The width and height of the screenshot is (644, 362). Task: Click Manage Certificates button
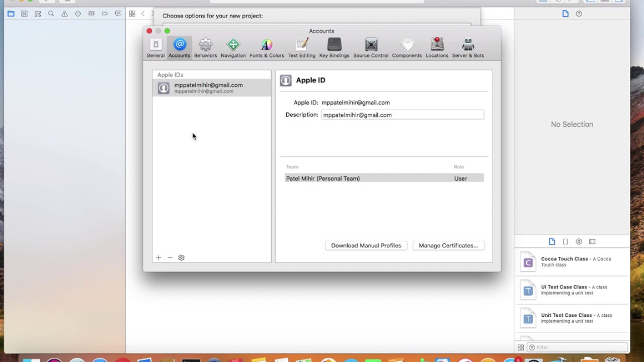(x=448, y=245)
